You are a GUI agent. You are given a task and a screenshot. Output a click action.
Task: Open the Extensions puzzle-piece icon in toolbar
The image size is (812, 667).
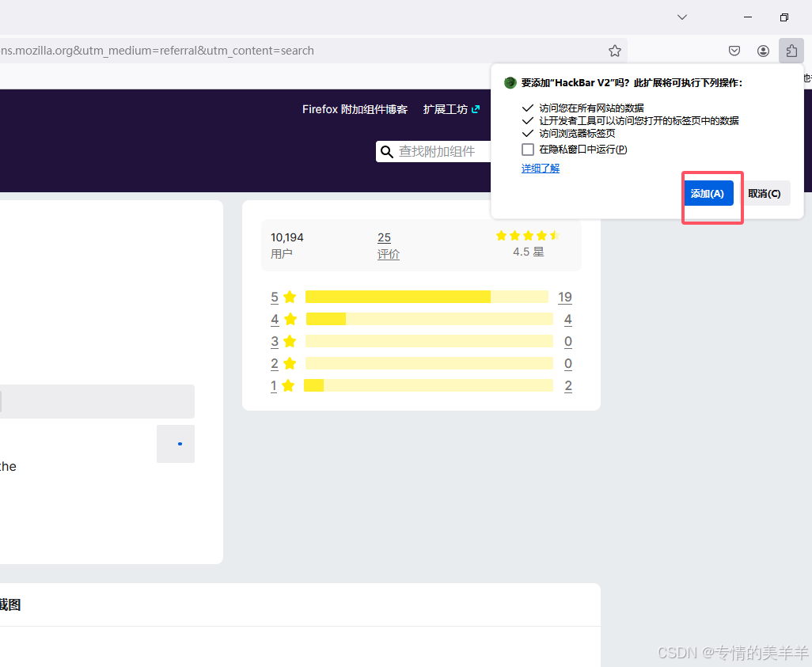[791, 50]
